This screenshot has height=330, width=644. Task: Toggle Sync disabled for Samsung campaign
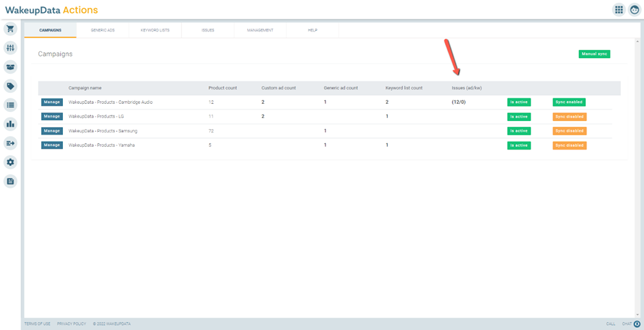pos(569,131)
